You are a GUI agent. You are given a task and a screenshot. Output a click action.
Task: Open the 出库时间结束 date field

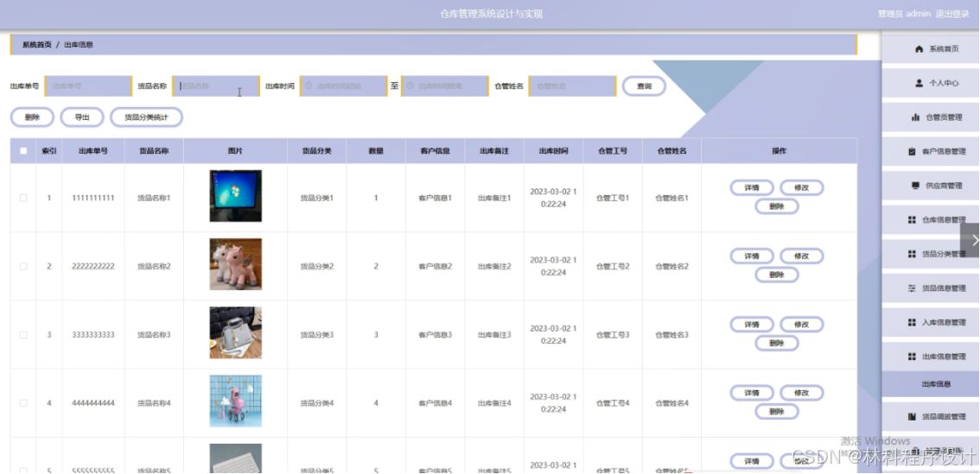tap(444, 86)
